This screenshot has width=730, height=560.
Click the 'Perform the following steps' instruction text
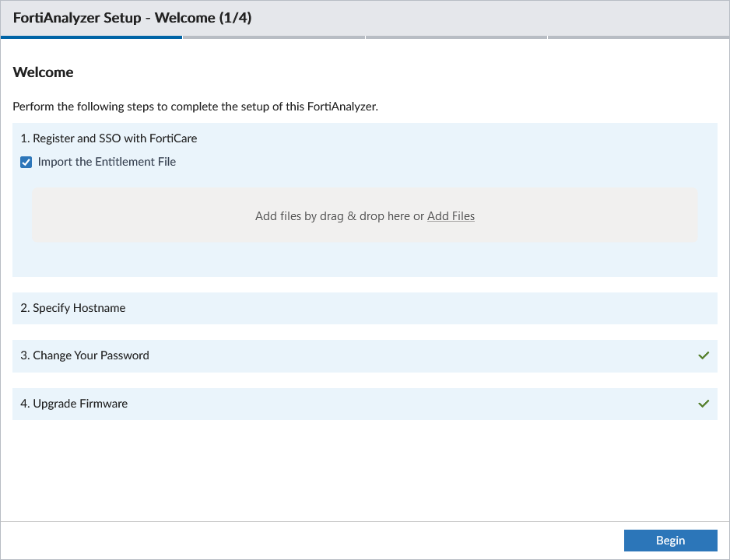click(x=195, y=107)
